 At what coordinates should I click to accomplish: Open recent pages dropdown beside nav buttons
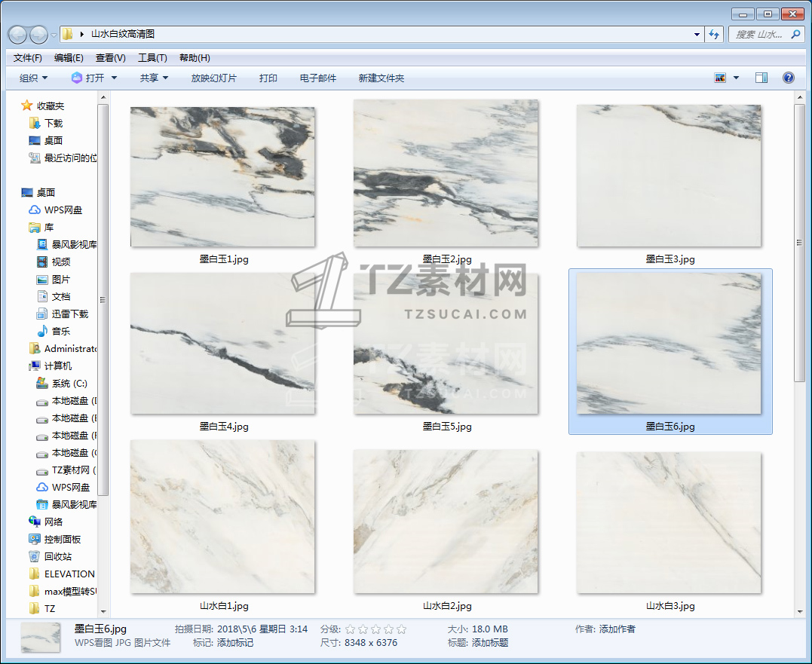point(54,35)
